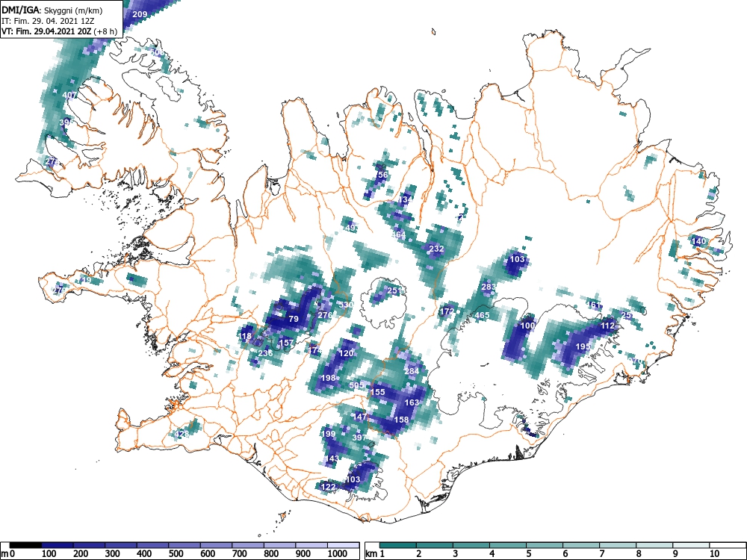
Task: Click the black 0–100 m legend swatch
Action: tap(25, 545)
